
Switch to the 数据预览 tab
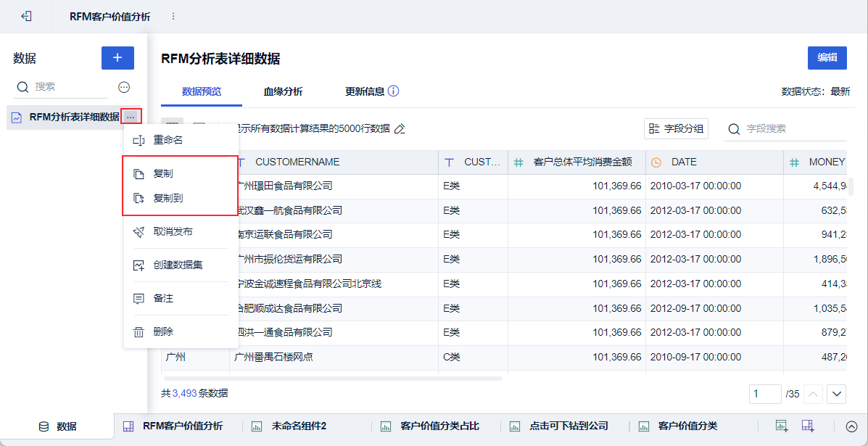pos(202,91)
